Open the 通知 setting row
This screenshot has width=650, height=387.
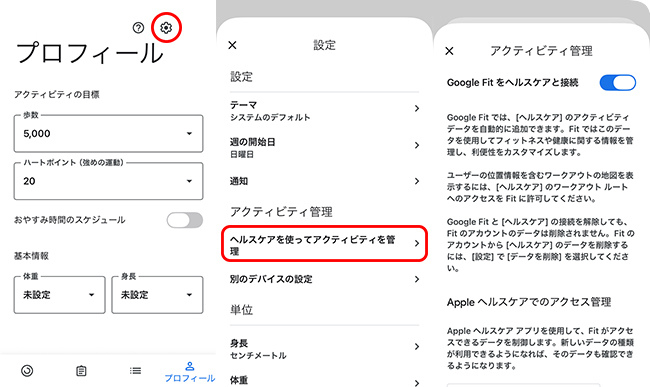click(325, 181)
